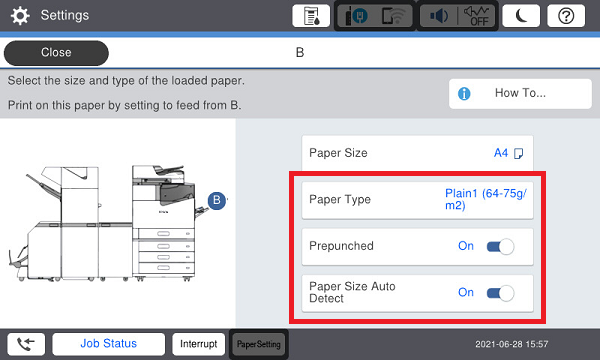Viewport: 600px width, 360px height.
Task: Click the Auto Detect On status text
Action: pos(466,293)
